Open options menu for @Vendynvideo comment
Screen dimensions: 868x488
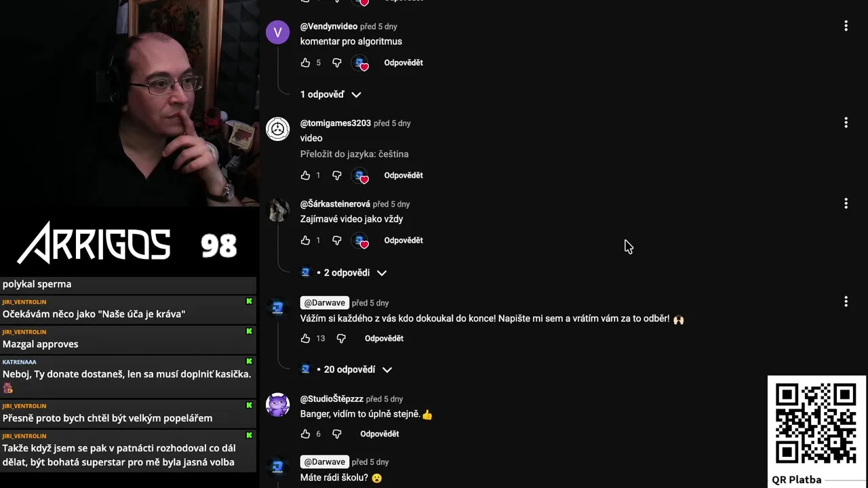click(x=846, y=26)
